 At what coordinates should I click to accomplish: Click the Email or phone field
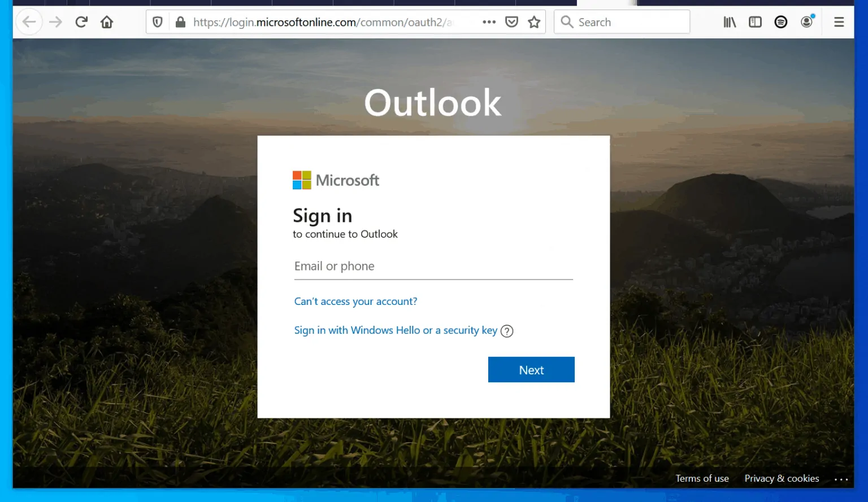coord(433,266)
